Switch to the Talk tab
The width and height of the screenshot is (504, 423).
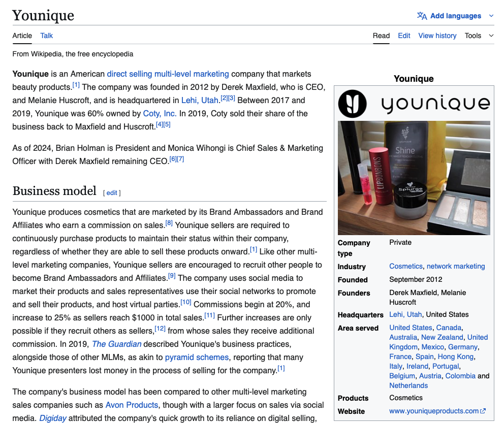click(46, 36)
